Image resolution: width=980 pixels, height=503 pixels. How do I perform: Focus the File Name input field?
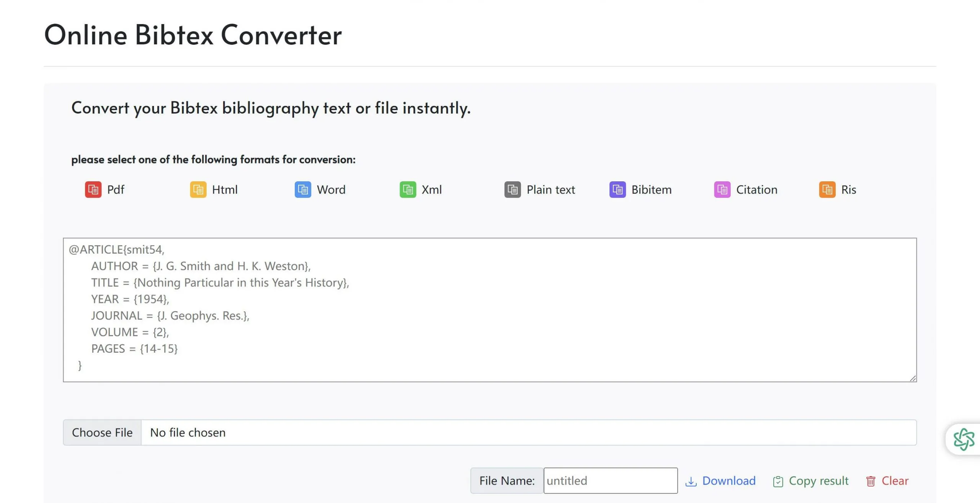pyautogui.click(x=610, y=481)
